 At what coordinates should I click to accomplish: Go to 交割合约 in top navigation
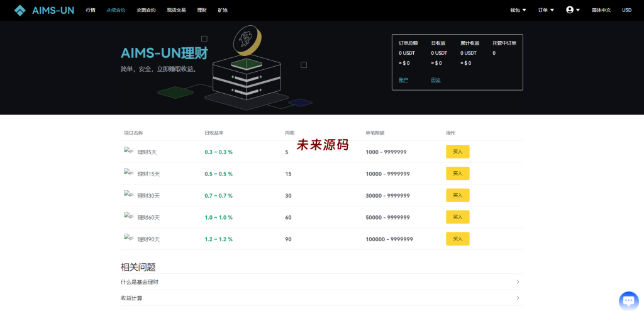[x=146, y=10]
